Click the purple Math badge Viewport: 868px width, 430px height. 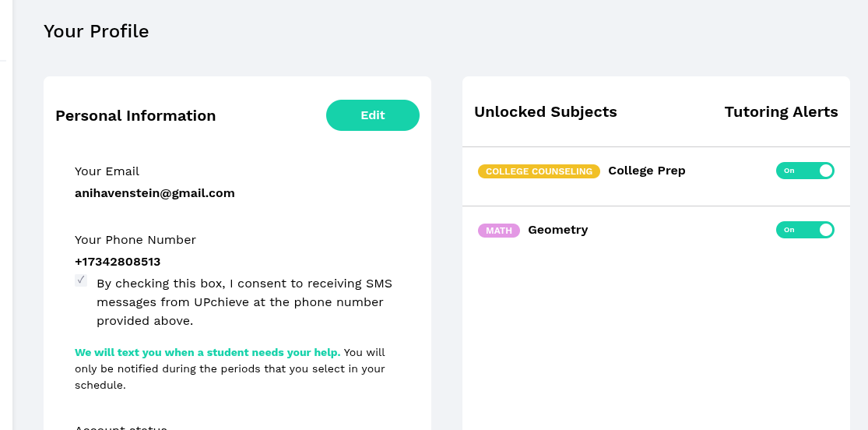[499, 231]
